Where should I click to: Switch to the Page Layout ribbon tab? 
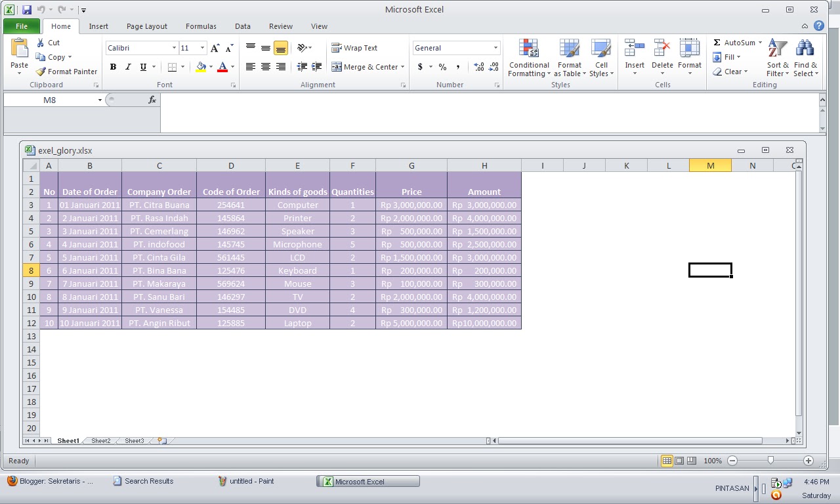pyautogui.click(x=147, y=26)
